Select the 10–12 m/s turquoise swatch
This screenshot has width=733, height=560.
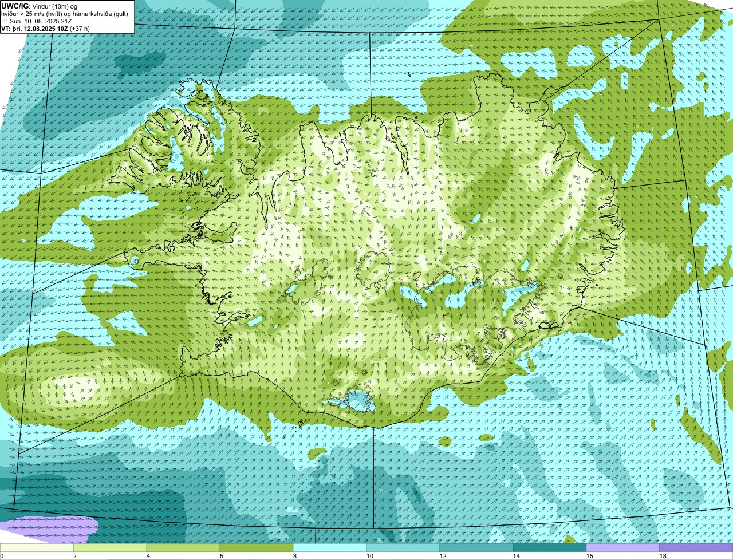coord(403,547)
